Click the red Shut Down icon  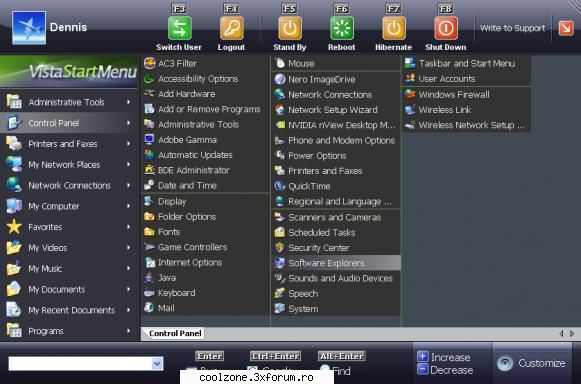click(x=446, y=28)
